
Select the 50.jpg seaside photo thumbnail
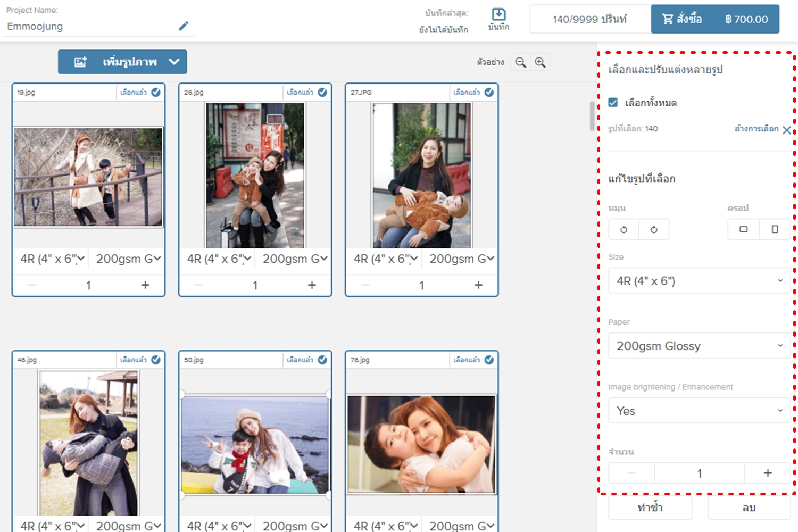coord(255,445)
